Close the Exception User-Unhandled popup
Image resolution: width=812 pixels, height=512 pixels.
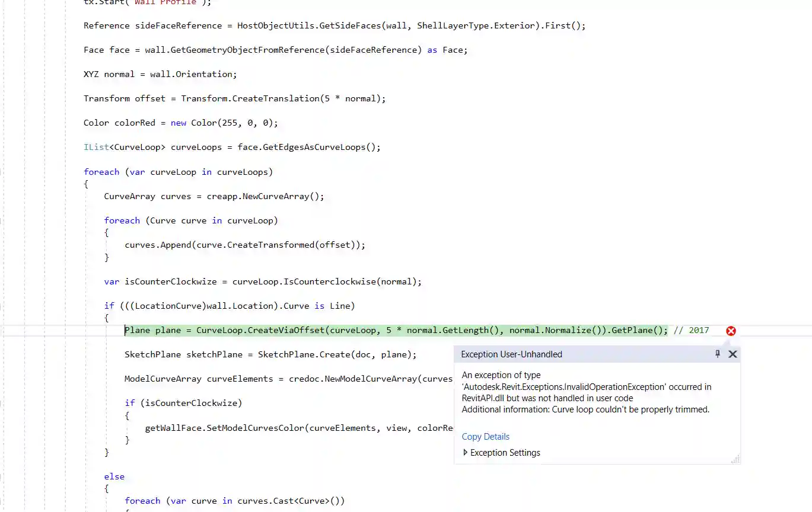pos(733,354)
